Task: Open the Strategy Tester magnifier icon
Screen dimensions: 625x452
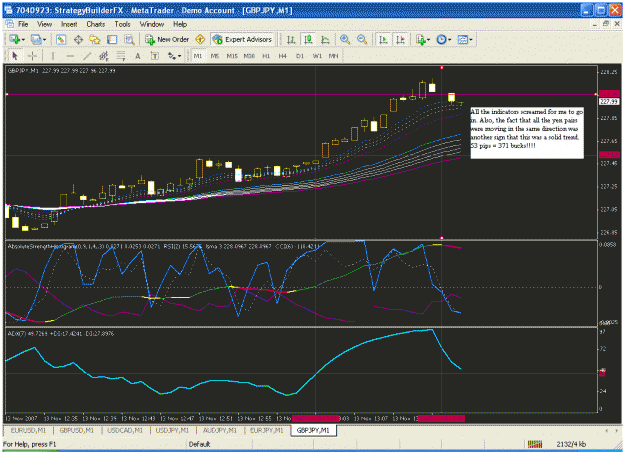Action: 129,39
